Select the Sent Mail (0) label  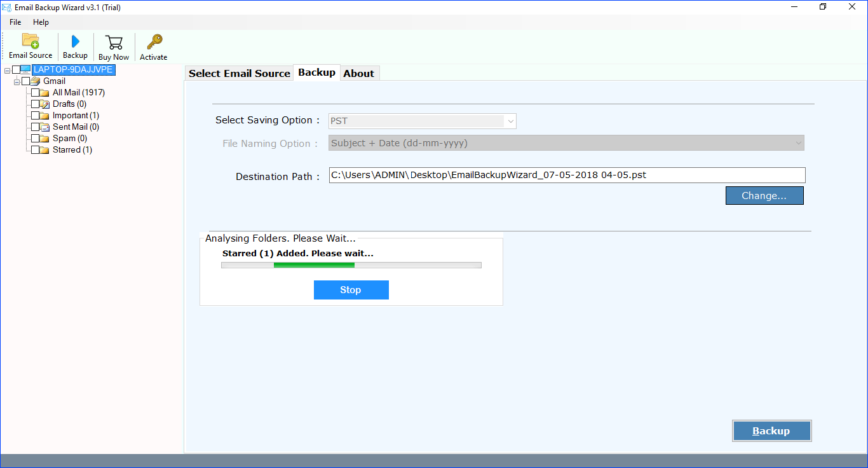pyautogui.click(x=76, y=127)
